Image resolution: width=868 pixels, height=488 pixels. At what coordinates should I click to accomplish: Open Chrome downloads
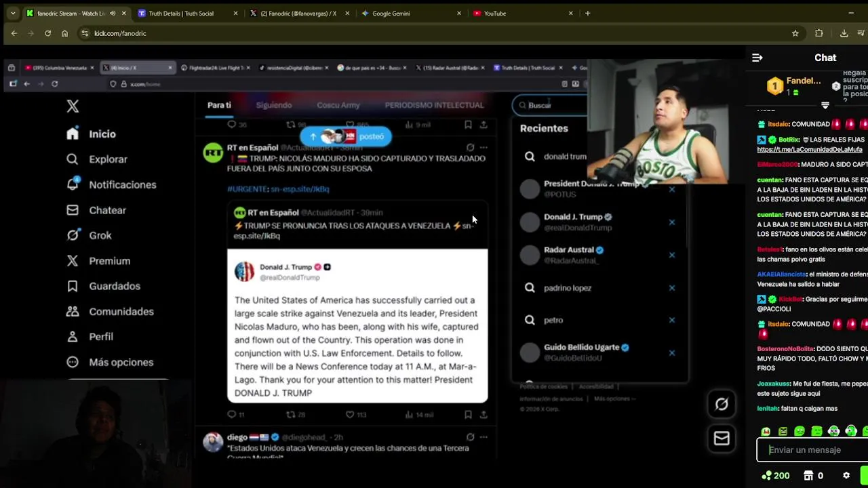844,33
